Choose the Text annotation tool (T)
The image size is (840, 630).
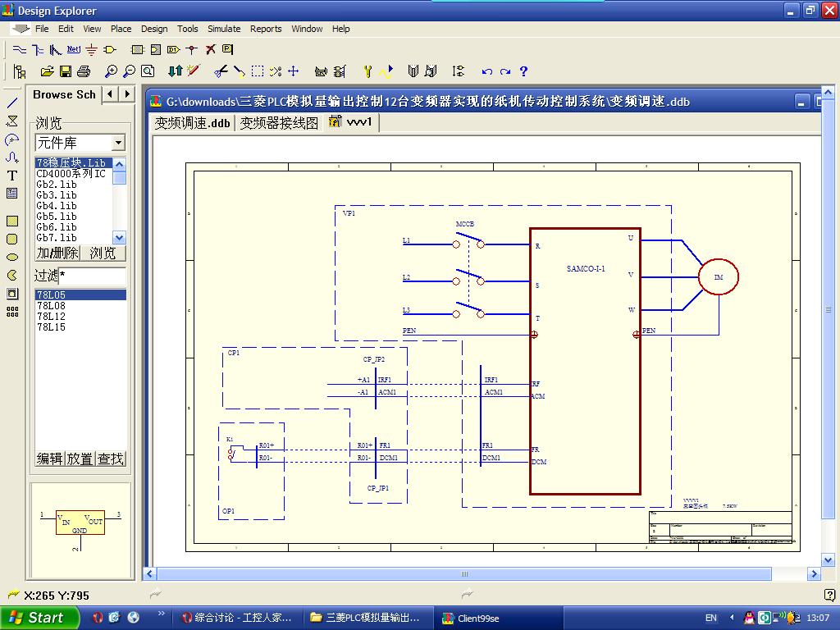pos(12,176)
